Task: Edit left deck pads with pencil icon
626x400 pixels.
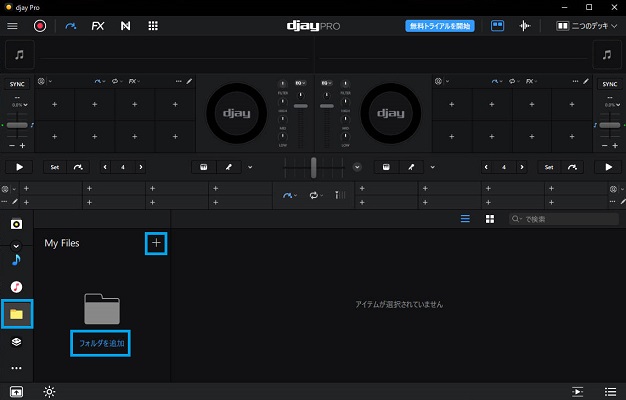Action: click(x=189, y=81)
